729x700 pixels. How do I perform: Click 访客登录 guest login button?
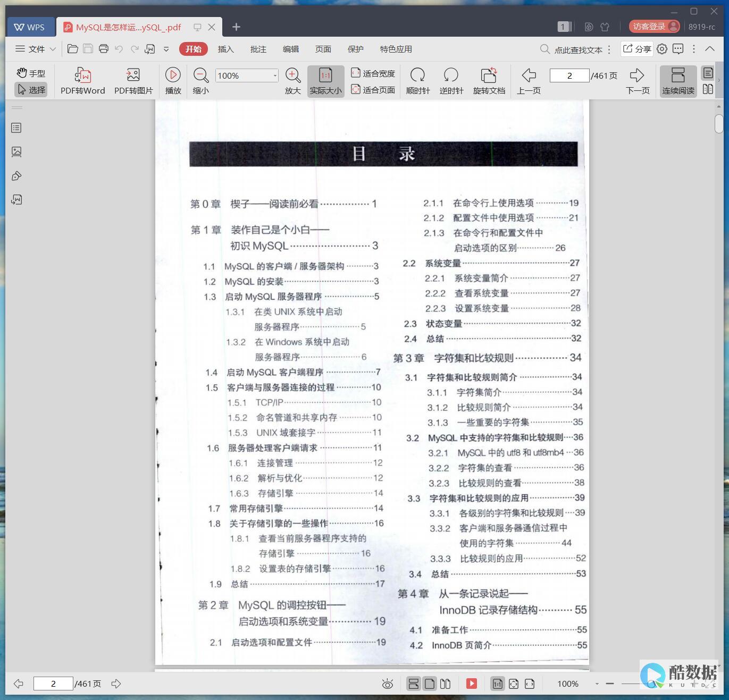coord(655,27)
